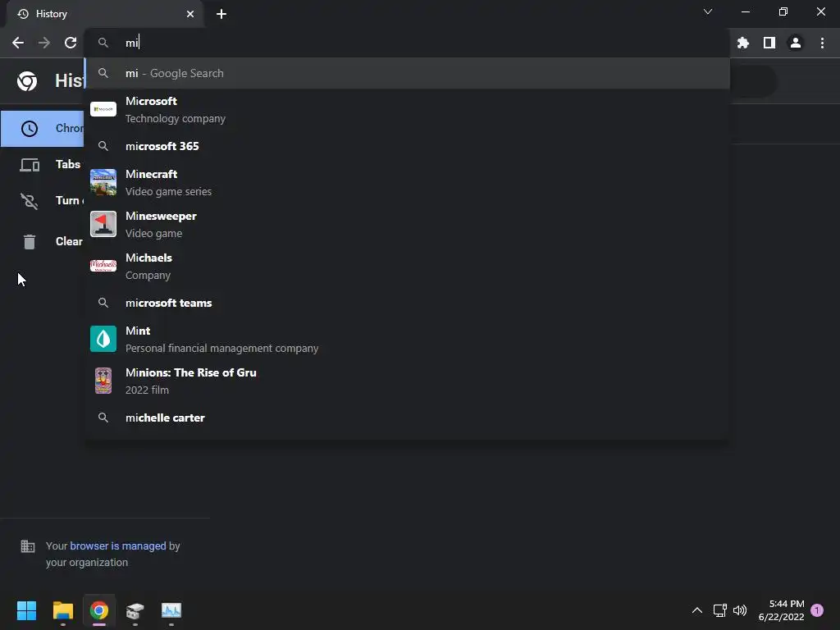The width and height of the screenshot is (840, 630).
Task: Pick Minecraft Video game series suggestion
Action: (x=407, y=183)
